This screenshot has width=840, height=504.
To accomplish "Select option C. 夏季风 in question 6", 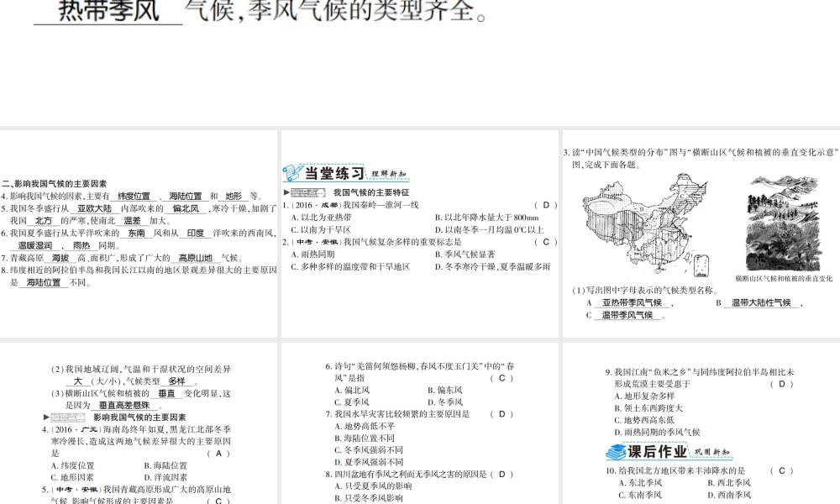I will (x=351, y=402).
